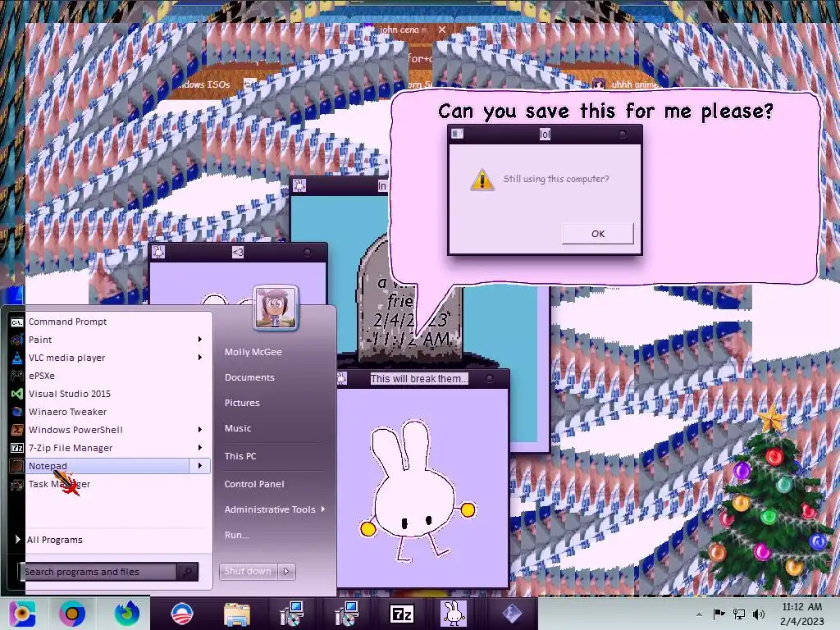The image size is (840, 630).
Task: Click the bunny icon on <3 window
Action: [x=158, y=252]
